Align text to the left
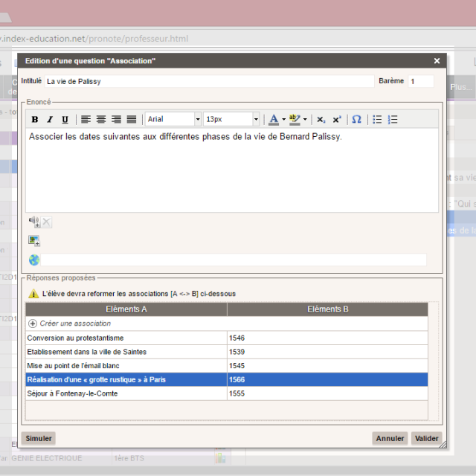Viewport: 476px width, 476px height. (x=86, y=120)
